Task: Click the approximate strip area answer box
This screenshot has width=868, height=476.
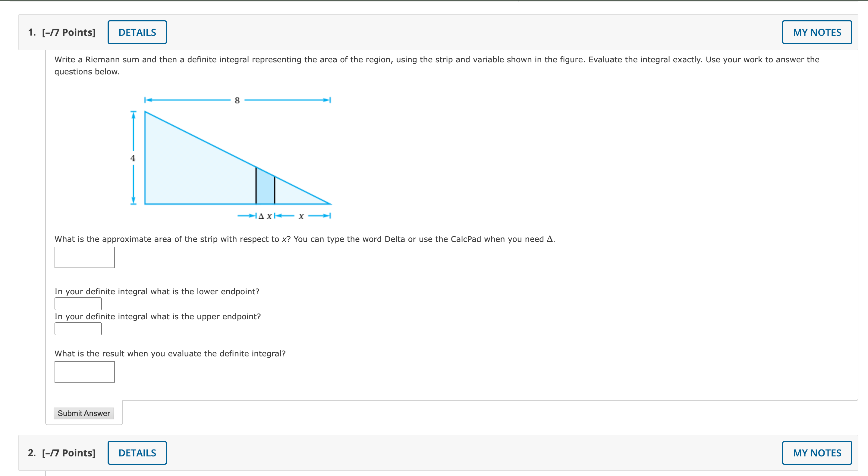Action: click(85, 257)
